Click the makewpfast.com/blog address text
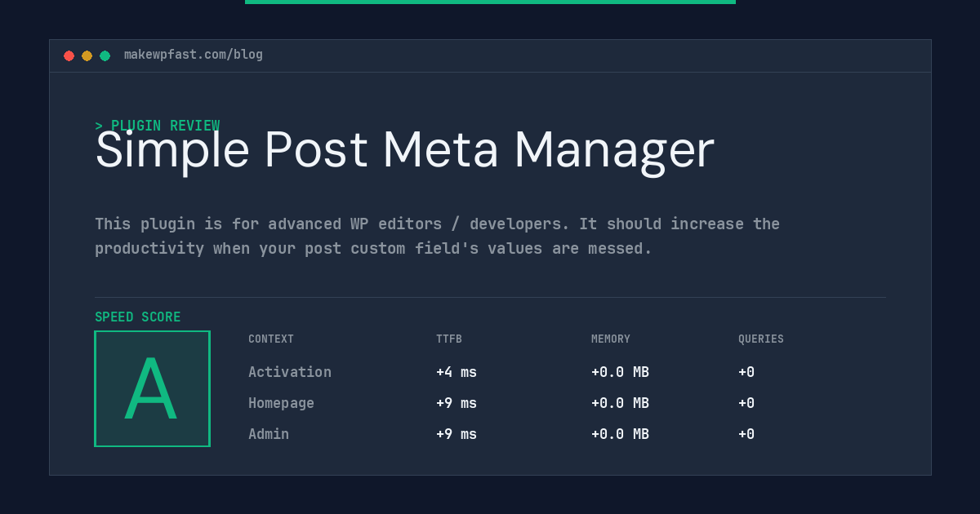Image resolution: width=980 pixels, height=514 pixels. pyautogui.click(x=194, y=55)
